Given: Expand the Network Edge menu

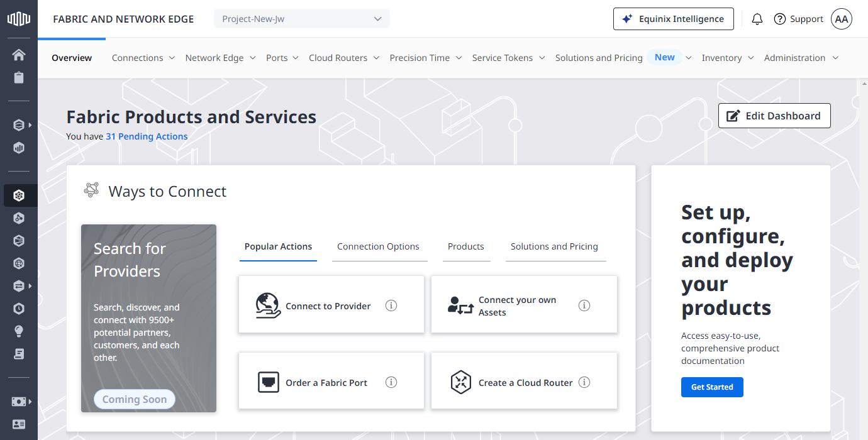Looking at the screenshot, I should pyautogui.click(x=221, y=58).
